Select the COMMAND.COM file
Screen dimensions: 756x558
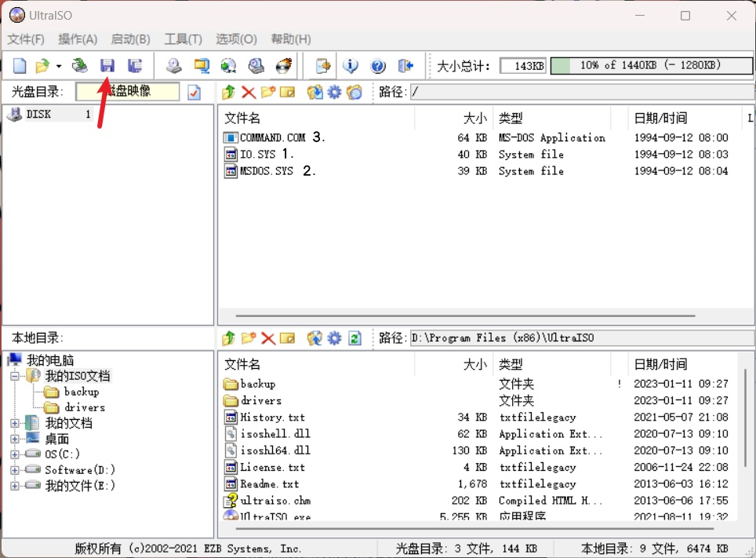point(273,137)
